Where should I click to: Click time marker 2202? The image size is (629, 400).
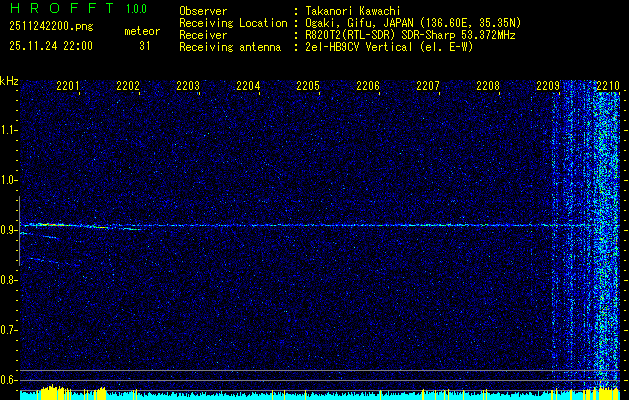(128, 85)
